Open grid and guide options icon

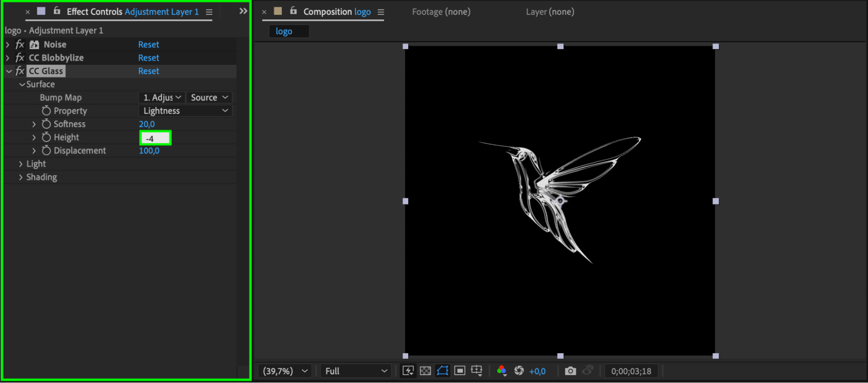pyautogui.click(x=477, y=371)
